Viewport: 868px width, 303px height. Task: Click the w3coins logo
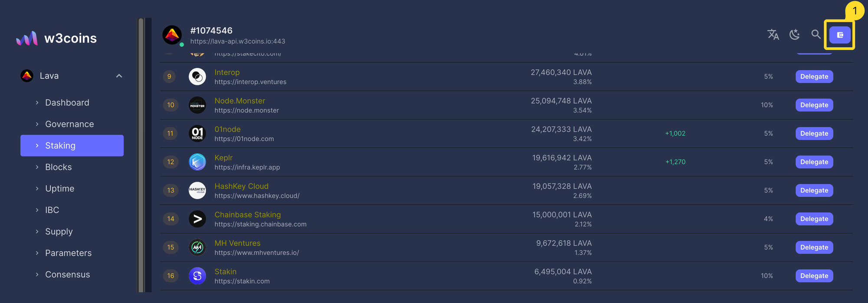click(56, 38)
